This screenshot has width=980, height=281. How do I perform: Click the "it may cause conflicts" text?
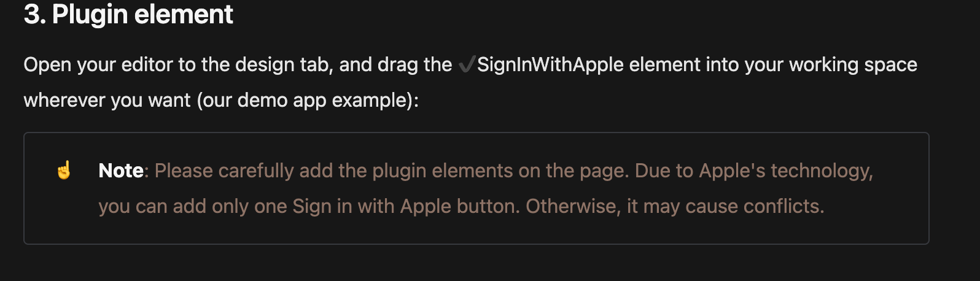point(725,206)
